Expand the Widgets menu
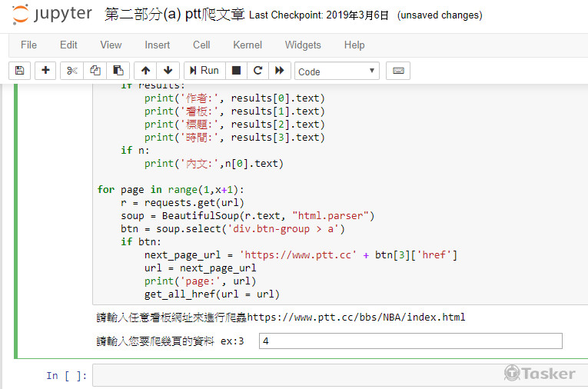588x389 pixels. tap(303, 45)
